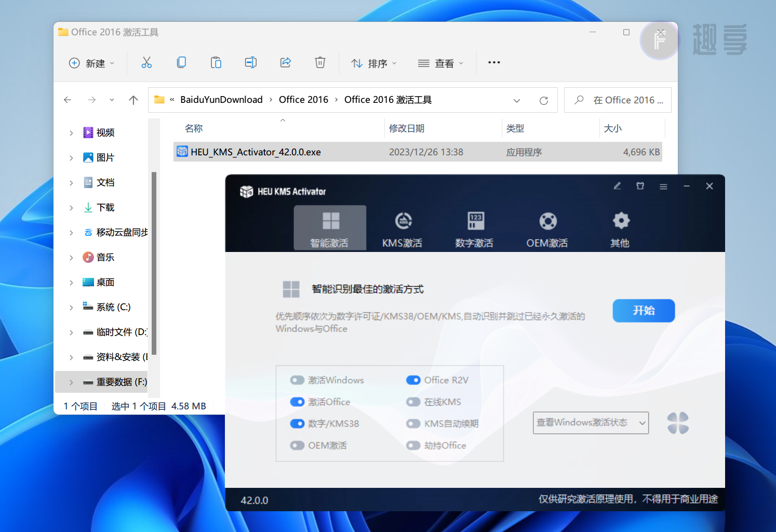Go back with the left arrow in Explorer
This screenshot has height=532, width=776.
pyautogui.click(x=68, y=100)
